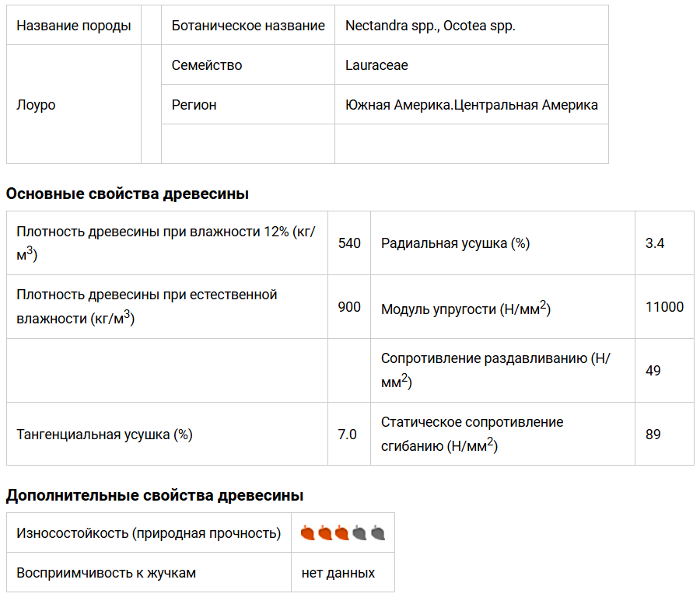Click the Основные свойства древесины heading
The height and width of the screenshot is (597, 700).
(x=128, y=194)
